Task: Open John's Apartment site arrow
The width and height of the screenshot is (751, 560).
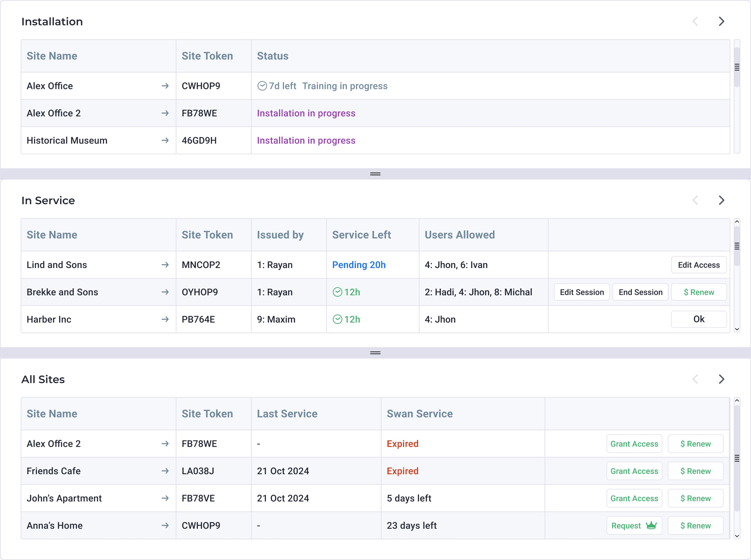Action: point(165,498)
